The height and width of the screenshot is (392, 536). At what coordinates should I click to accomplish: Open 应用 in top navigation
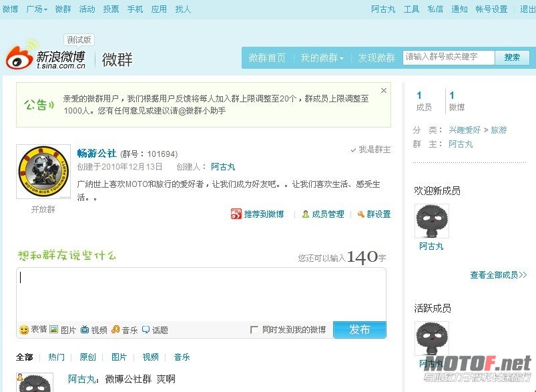[x=159, y=9]
